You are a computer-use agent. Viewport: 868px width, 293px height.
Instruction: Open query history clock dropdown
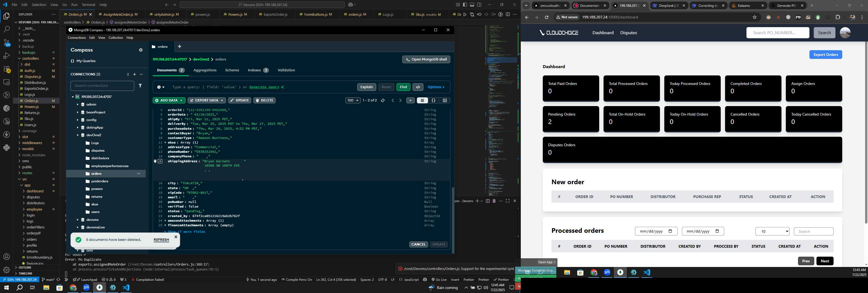[x=161, y=87]
